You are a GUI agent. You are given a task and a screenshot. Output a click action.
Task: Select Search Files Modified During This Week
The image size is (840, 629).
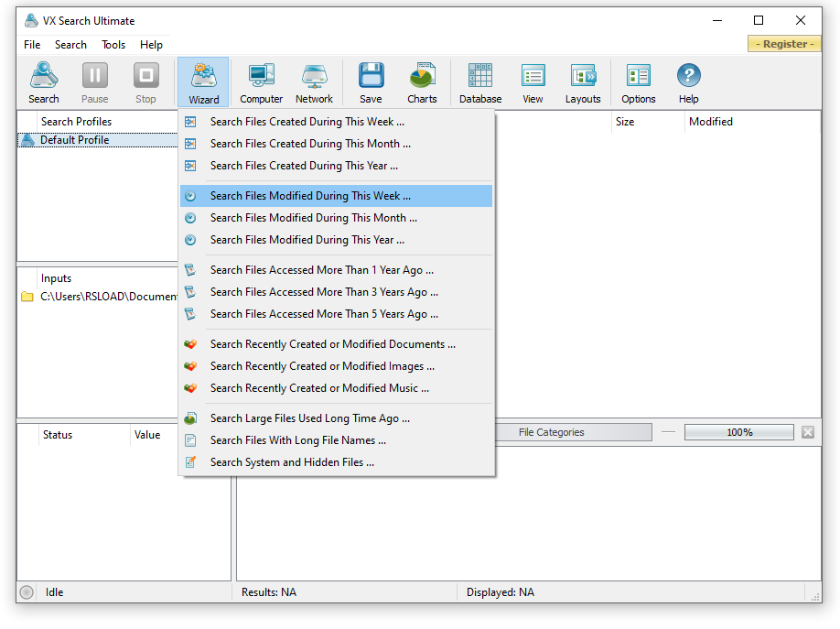click(x=336, y=196)
